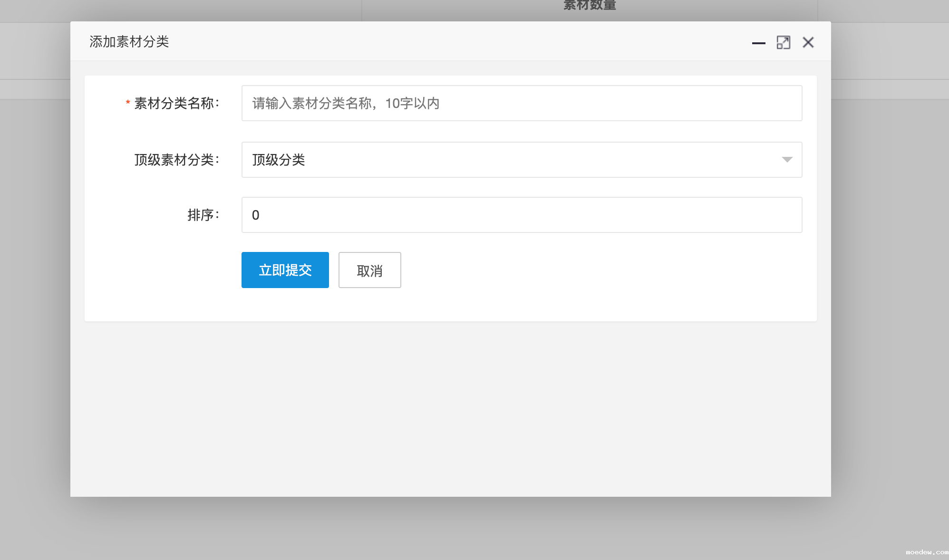Select the 顶级分类 text in combo box
This screenshot has width=949, height=560.
click(279, 160)
